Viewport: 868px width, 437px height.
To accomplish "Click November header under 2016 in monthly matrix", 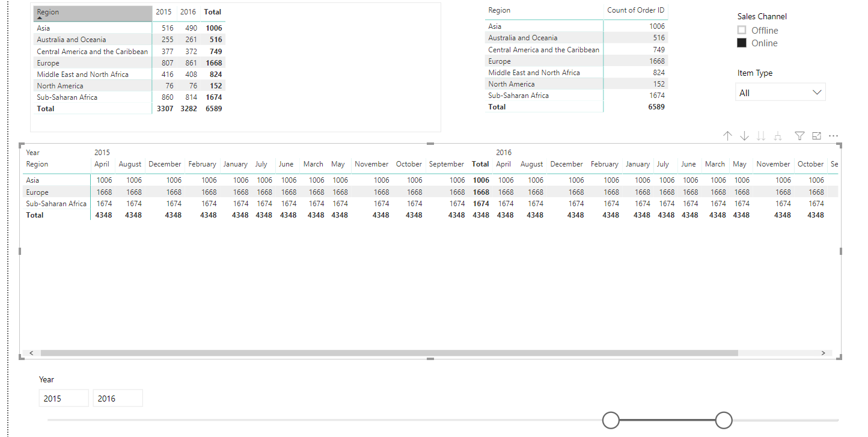I will coord(773,164).
